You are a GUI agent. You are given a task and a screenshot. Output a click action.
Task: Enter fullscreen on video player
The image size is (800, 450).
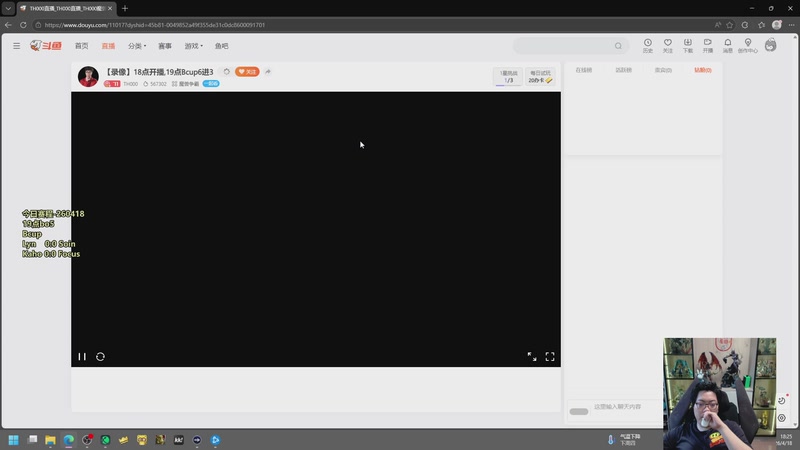(550, 357)
